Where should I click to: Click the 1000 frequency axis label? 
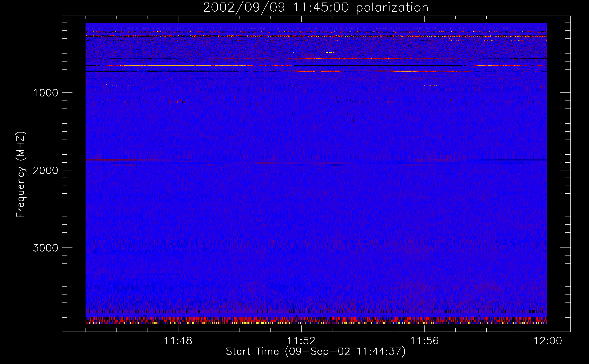46,93
